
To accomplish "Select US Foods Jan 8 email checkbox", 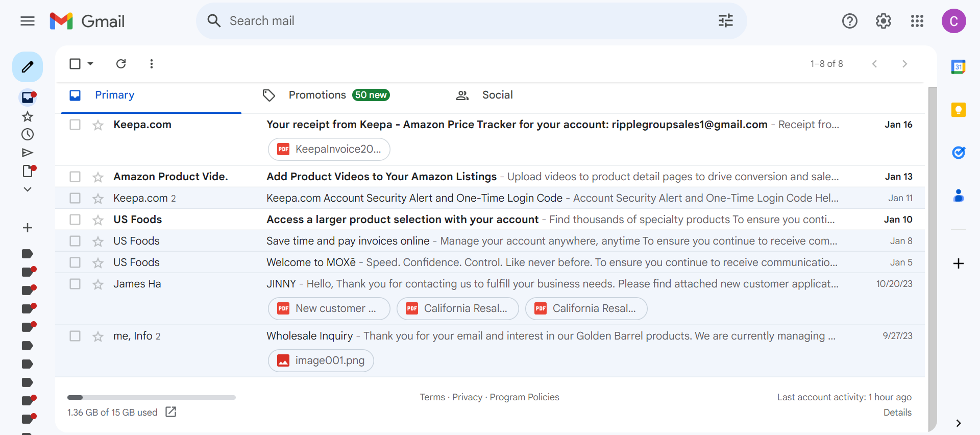I will click(x=75, y=241).
